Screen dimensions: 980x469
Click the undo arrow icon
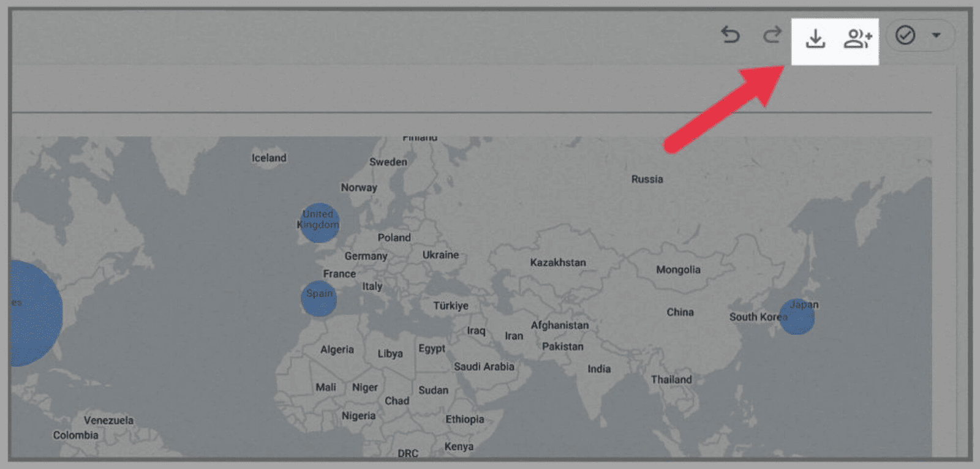[x=730, y=36]
